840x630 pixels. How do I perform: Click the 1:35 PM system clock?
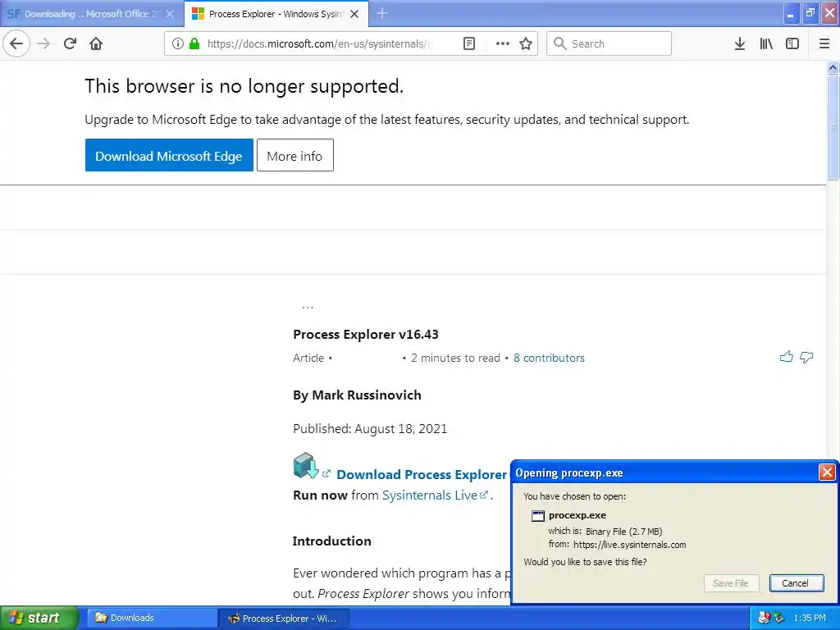coord(810,618)
